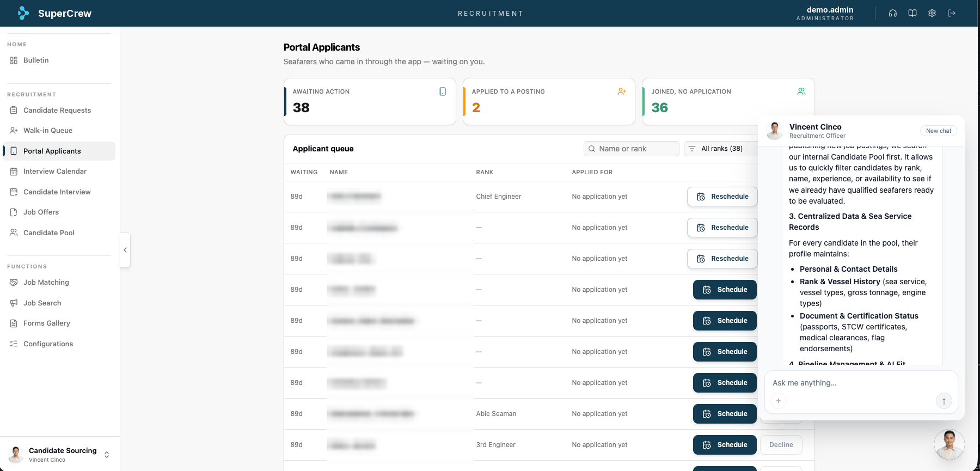Open Job Matching function
This screenshot has height=471, width=980.
[x=59, y=283]
